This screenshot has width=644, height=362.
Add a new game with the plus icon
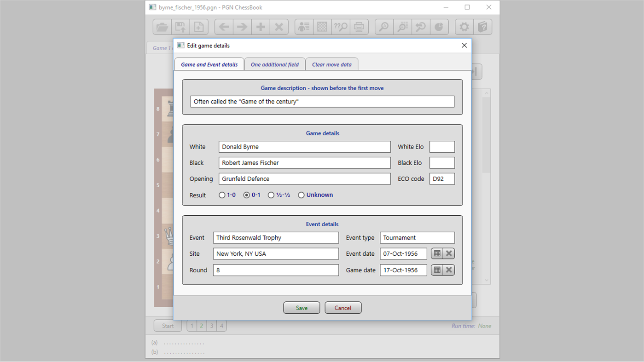coord(260,27)
